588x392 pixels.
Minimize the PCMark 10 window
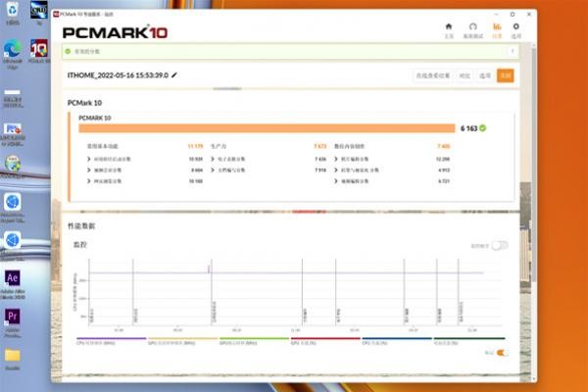[496, 15]
